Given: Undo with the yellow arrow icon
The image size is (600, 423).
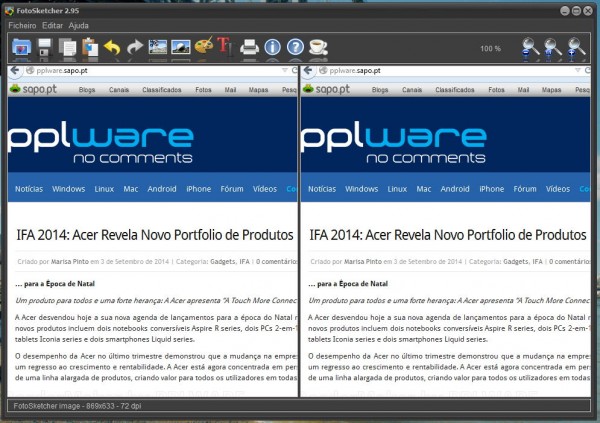Looking at the screenshot, I should tap(112, 47).
